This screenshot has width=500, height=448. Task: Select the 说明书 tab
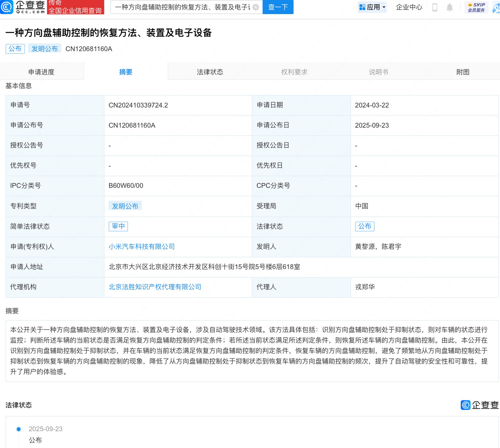(378, 72)
